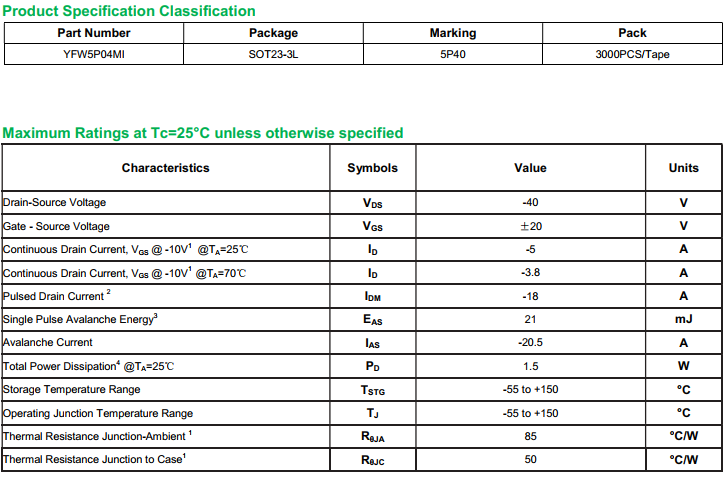Click the Pulsed Drain Current row label

click(57, 296)
